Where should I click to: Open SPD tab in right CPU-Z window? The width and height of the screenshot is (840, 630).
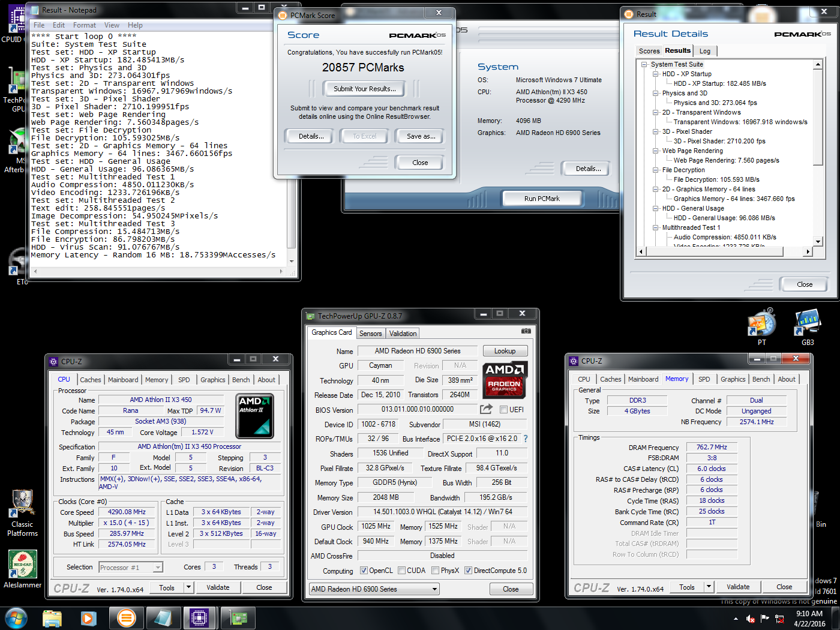[x=704, y=379]
